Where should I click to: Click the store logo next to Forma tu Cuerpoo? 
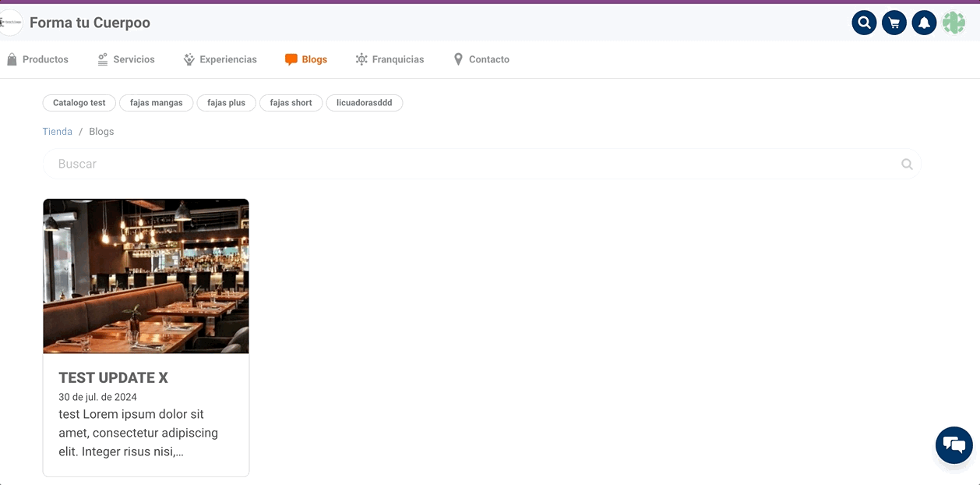click(10, 22)
